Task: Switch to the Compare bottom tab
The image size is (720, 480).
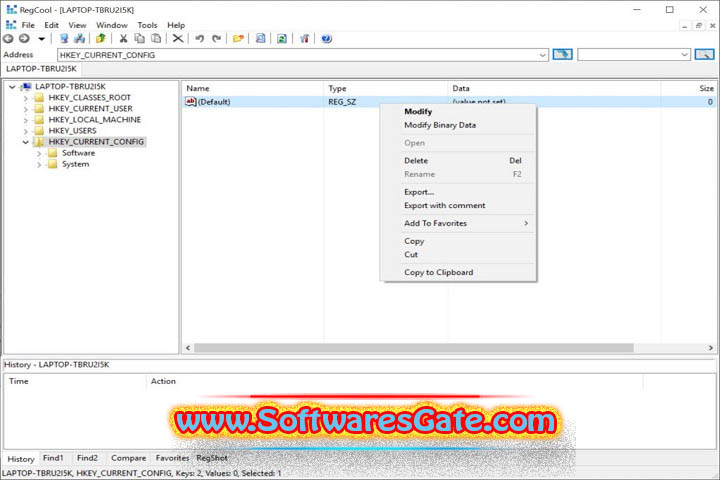Action: [129, 458]
